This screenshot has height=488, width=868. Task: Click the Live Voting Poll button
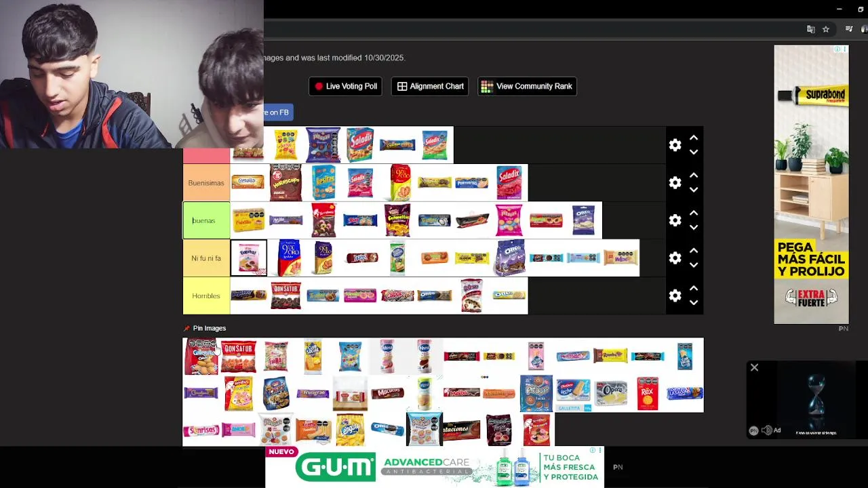346,86
